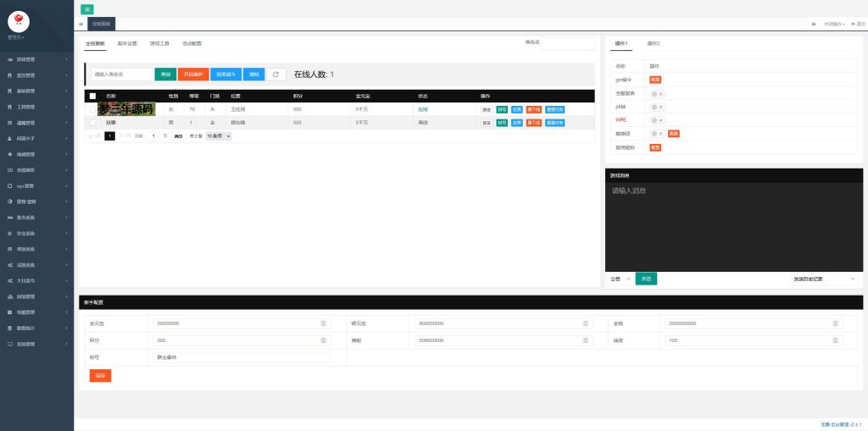The image size is (868, 431).
Task: Click the 配置 button in the gm指令 row
Action: (655, 80)
